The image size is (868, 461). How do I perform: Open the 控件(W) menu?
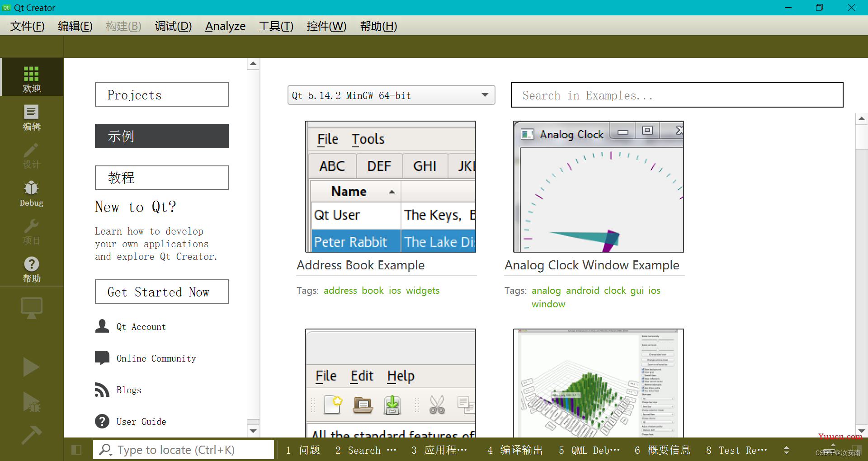click(x=326, y=26)
